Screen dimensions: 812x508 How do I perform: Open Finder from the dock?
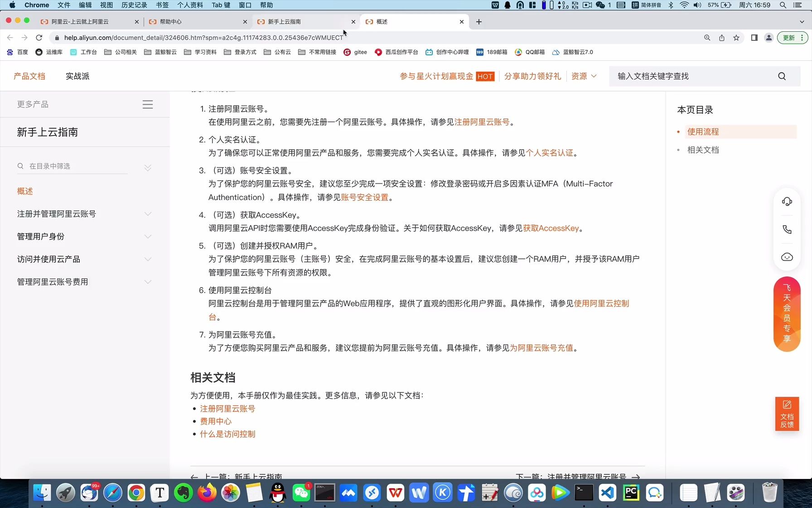[x=42, y=493]
